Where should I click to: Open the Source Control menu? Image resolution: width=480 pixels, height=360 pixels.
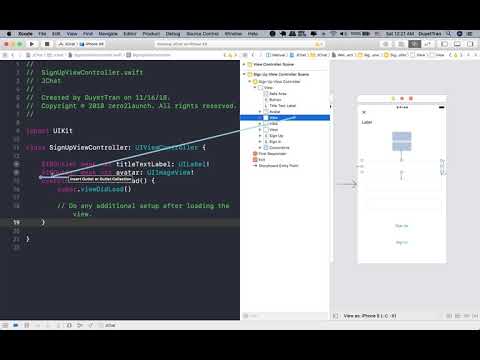point(202,34)
